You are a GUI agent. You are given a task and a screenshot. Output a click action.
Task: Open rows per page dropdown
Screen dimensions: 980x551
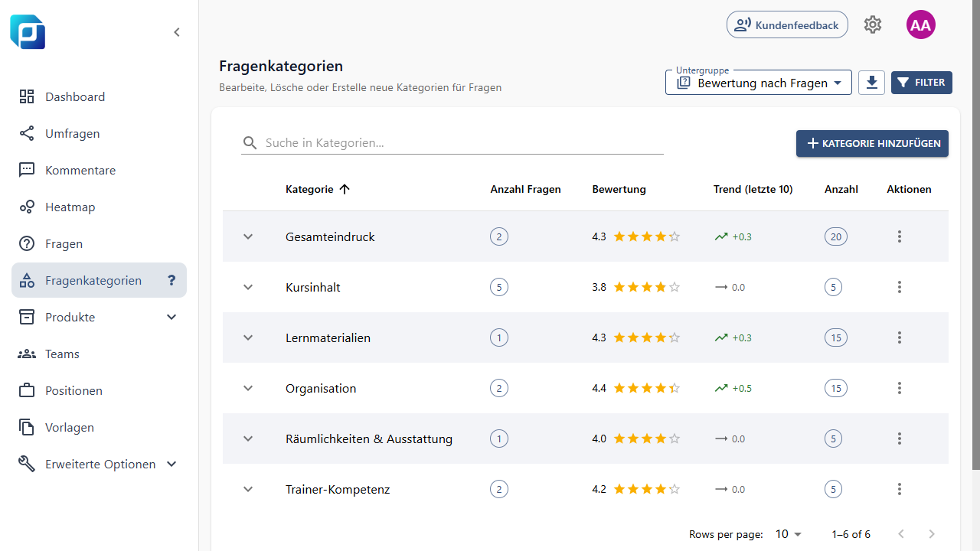pyautogui.click(x=789, y=534)
